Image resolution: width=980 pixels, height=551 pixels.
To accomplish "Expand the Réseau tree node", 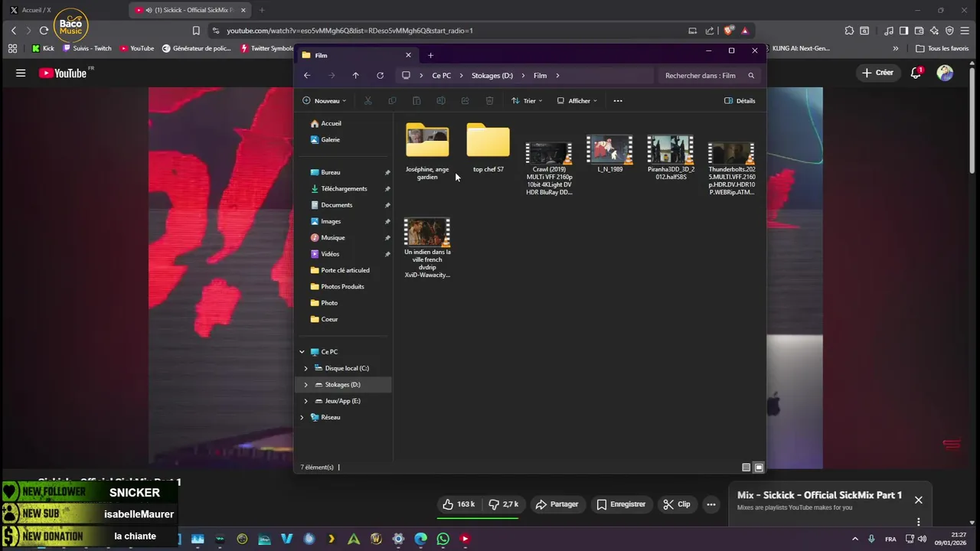I will tap(302, 417).
